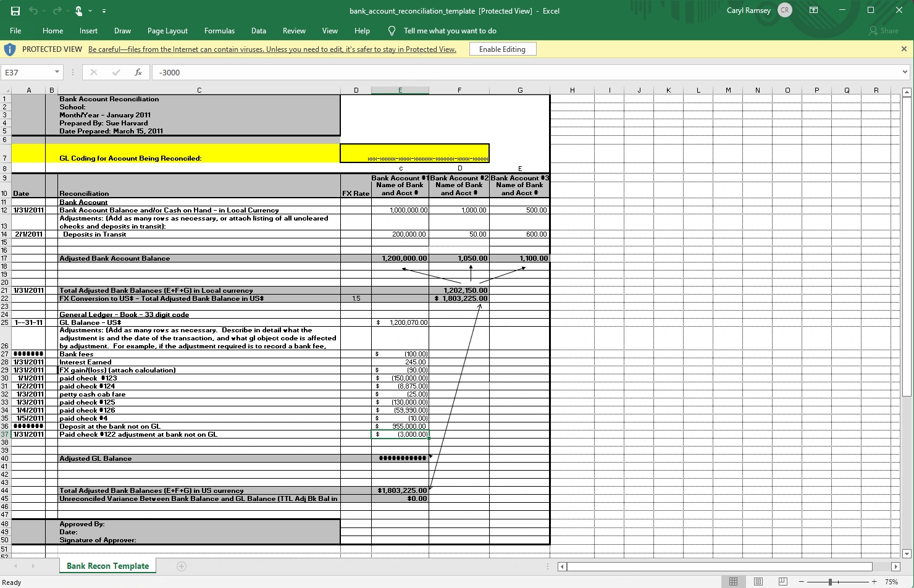Select the $0.00 variance cell
This screenshot has height=588, width=914.
[x=400, y=498]
